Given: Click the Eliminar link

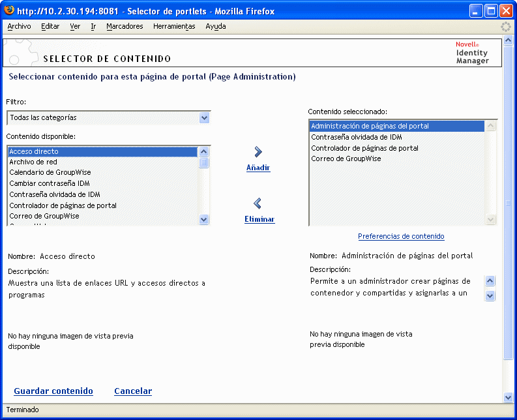Looking at the screenshot, I should (259, 219).
